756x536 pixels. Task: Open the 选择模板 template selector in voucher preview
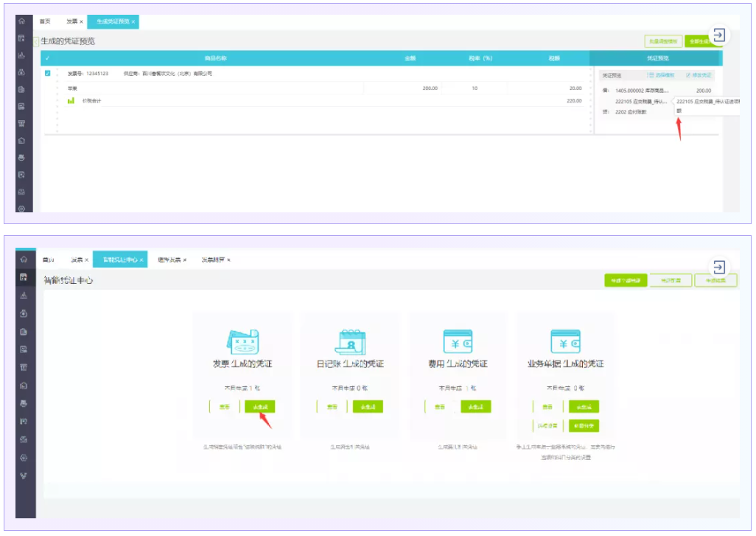click(x=661, y=75)
